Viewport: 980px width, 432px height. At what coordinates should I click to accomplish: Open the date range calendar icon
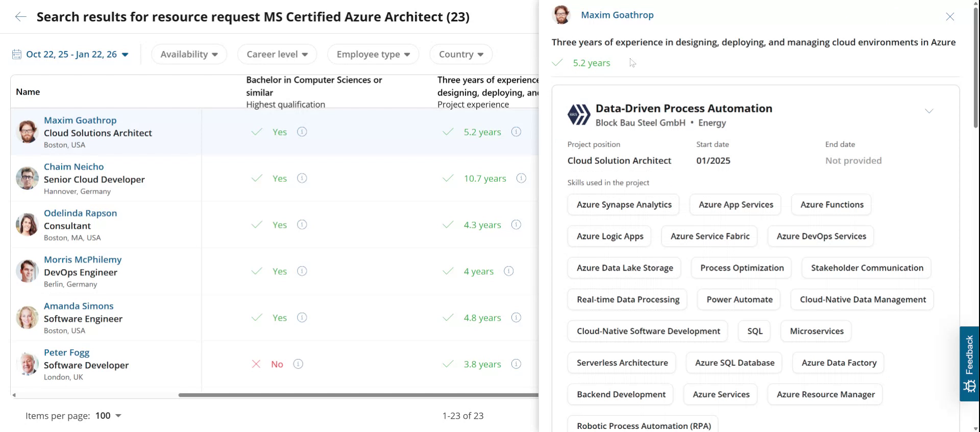pyautogui.click(x=17, y=54)
